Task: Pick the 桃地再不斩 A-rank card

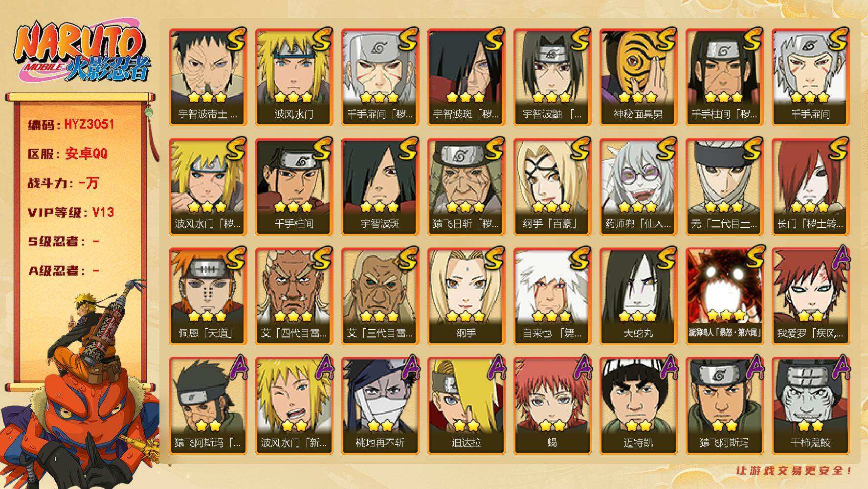Action: click(380, 406)
